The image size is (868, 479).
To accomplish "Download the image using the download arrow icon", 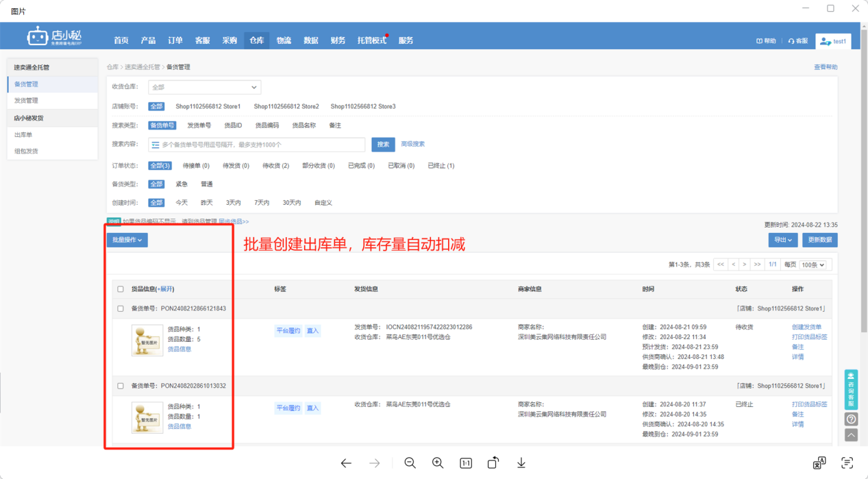I will pos(521,463).
